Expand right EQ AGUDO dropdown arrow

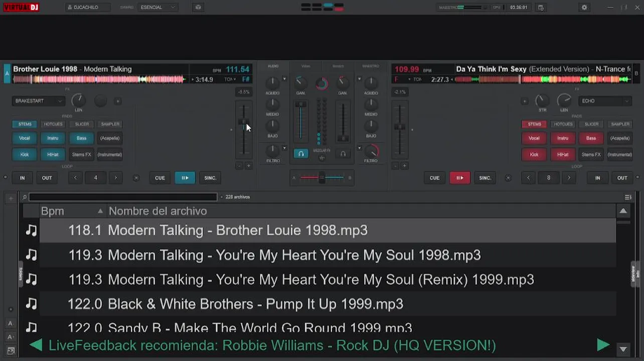coord(359,79)
